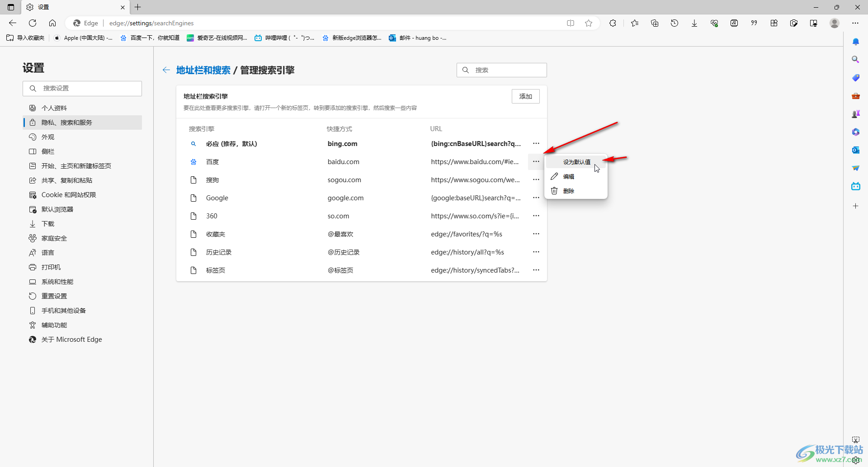Open more actions for 收藏夹 row
This screenshot has width=868, height=467.
(536, 234)
